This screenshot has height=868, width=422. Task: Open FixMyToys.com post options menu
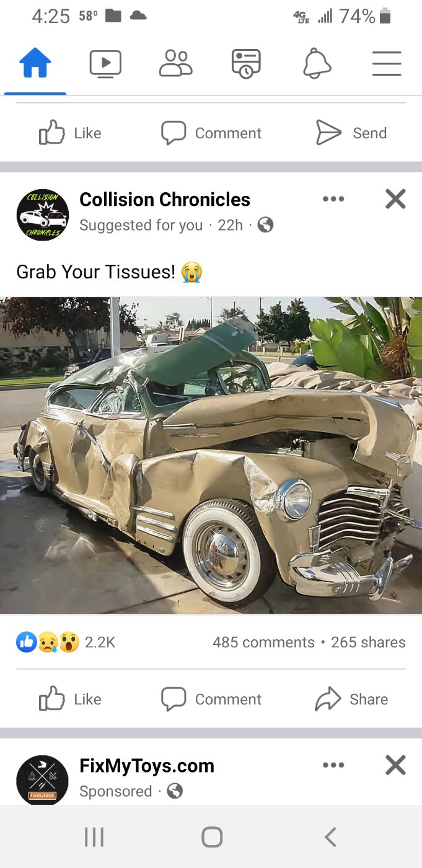coord(333,765)
